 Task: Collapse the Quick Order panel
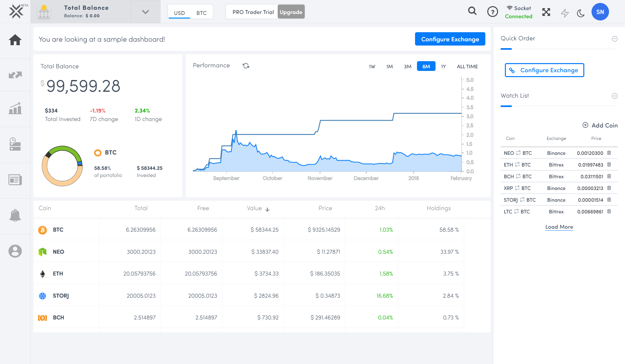click(615, 39)
